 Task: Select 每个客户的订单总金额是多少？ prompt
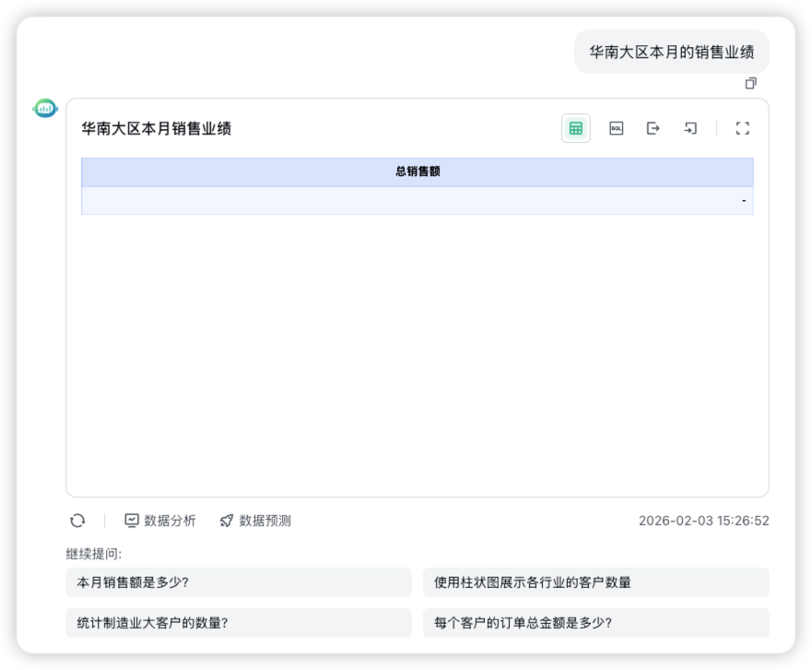594,622
